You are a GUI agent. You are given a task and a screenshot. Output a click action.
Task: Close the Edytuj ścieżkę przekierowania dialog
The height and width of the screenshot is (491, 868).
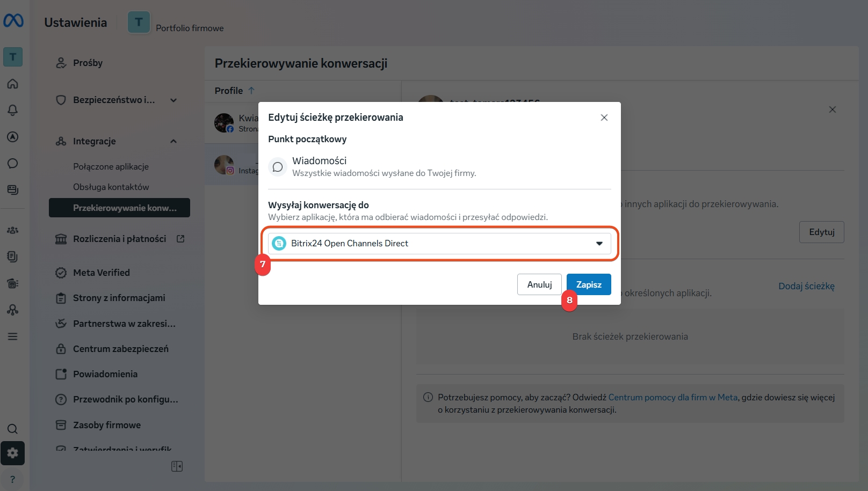(x=604, y=118)
